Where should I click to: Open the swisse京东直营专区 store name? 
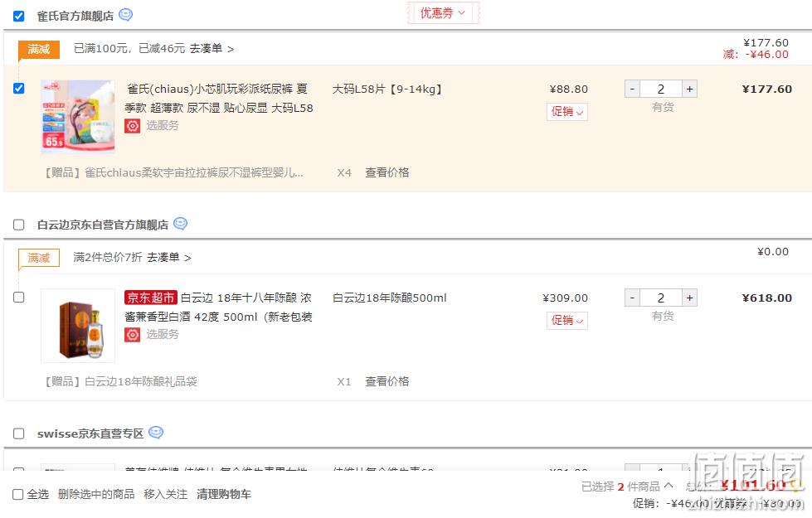point(90,433)
